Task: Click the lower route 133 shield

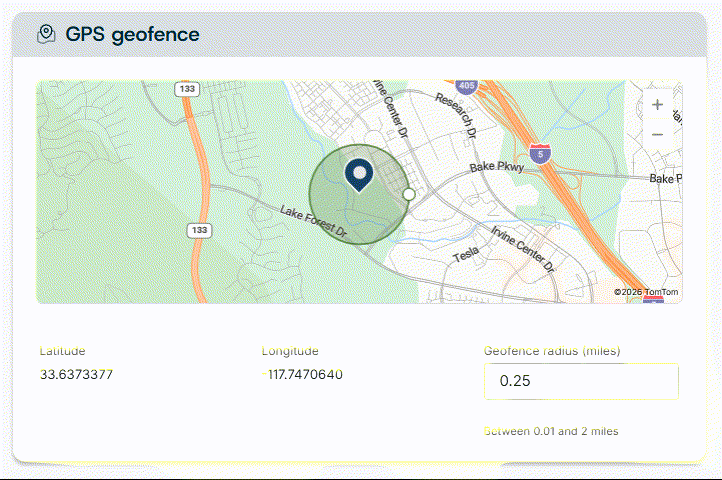Action: (x=199, y=230)
